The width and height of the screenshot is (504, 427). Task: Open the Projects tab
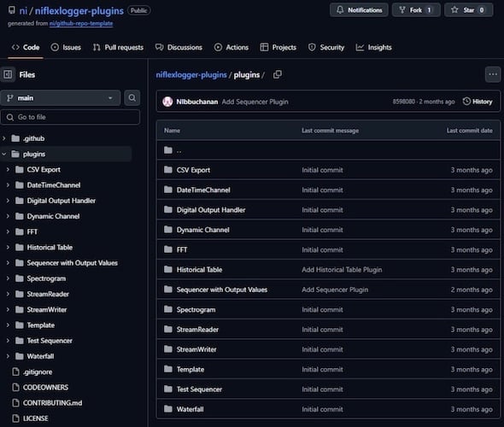(x=278, y=48)
